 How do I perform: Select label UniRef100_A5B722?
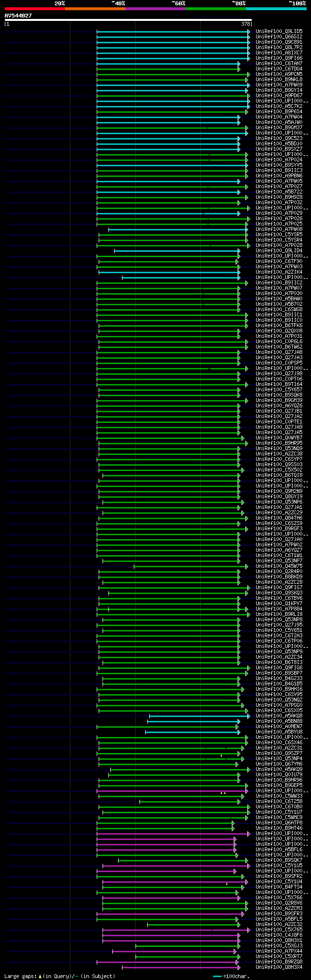pos(279,192)
